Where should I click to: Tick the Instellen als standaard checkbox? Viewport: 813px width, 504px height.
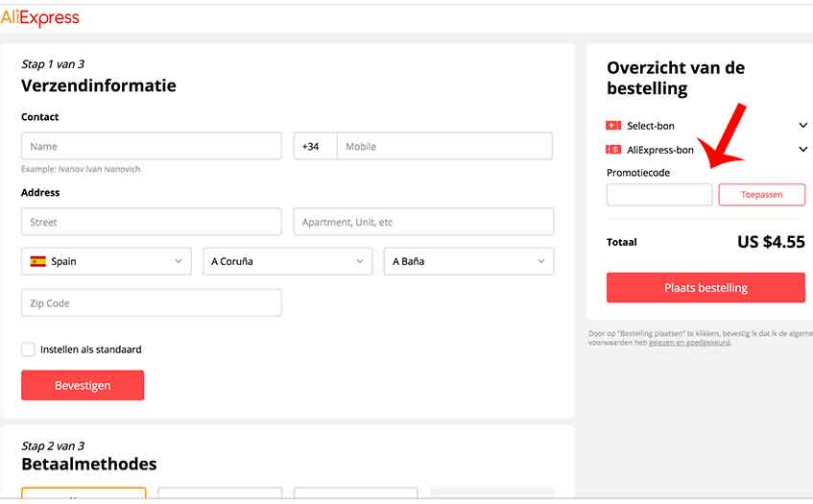click(28, 349)
